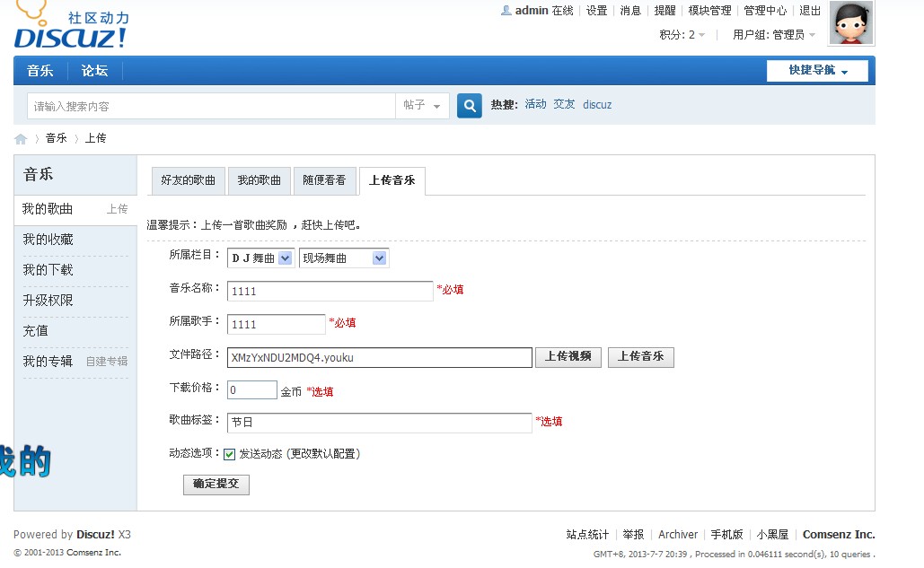Click into the 音乐名称 text field

[330, 291]
